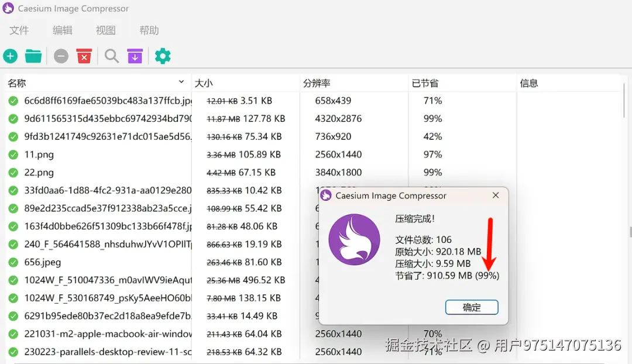Click resolution cell 736x920
This screenshot has width=632, height=364.
tap(334, 137)
